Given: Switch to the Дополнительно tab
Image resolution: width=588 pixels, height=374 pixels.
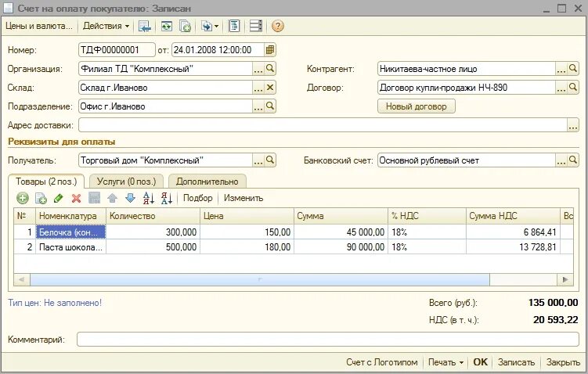Looking at the screenshot, I should pos(207,182).
